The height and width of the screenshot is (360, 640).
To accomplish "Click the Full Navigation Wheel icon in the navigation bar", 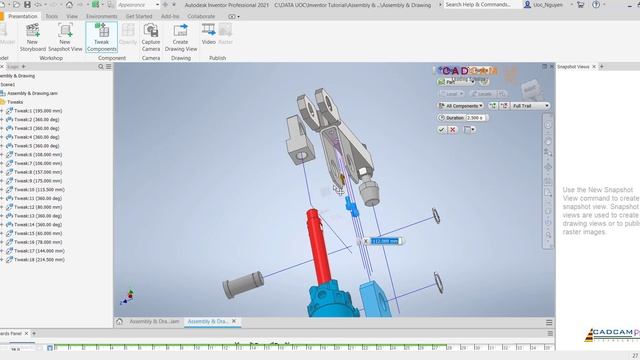I will pos(548,125).
